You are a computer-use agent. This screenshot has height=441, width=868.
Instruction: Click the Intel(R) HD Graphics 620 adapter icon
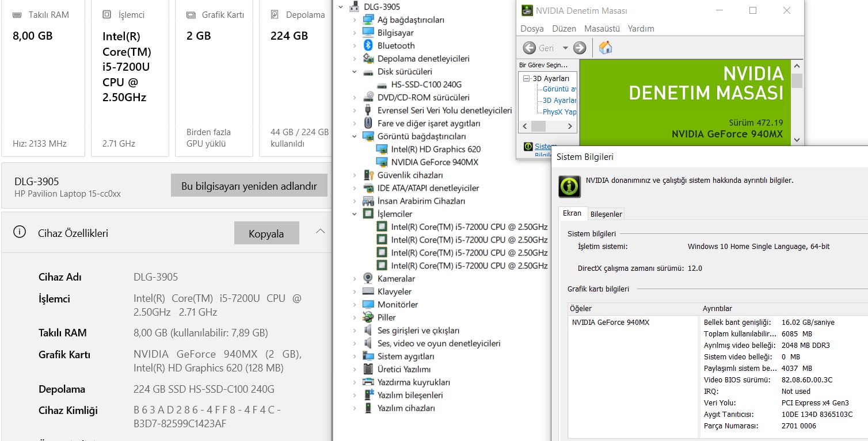382,149
